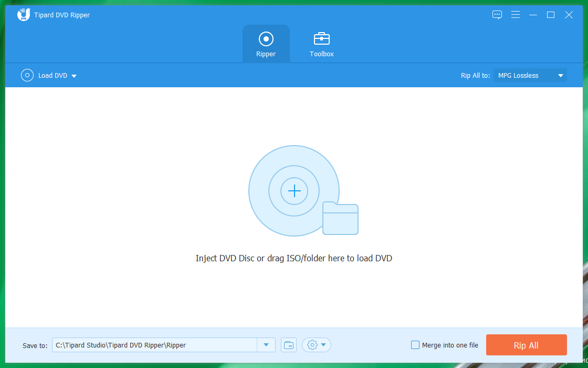588x368 pixels.
Task: Open the output folder icon
Action: (288, 345)
